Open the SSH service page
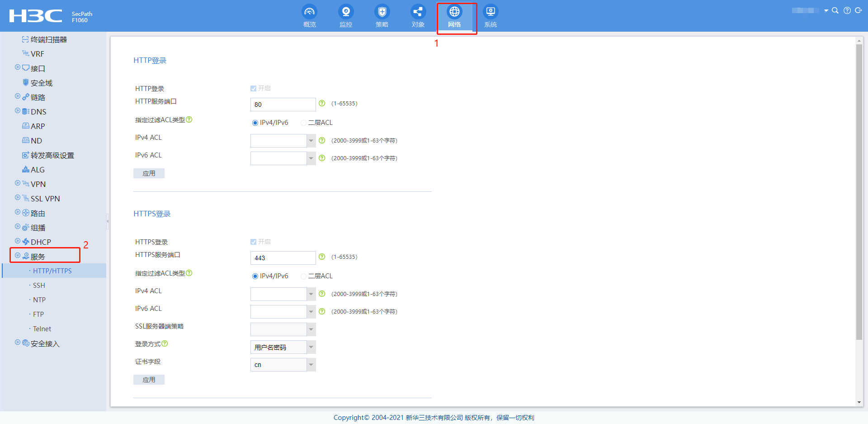 pyautogui.click(x=39, y=286)
